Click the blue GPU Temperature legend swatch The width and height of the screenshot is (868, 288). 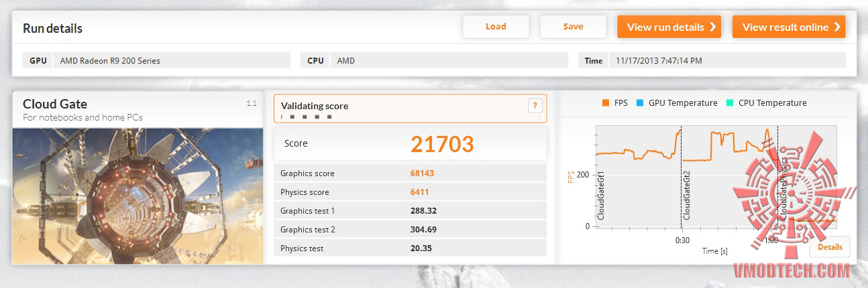[640, 103]
